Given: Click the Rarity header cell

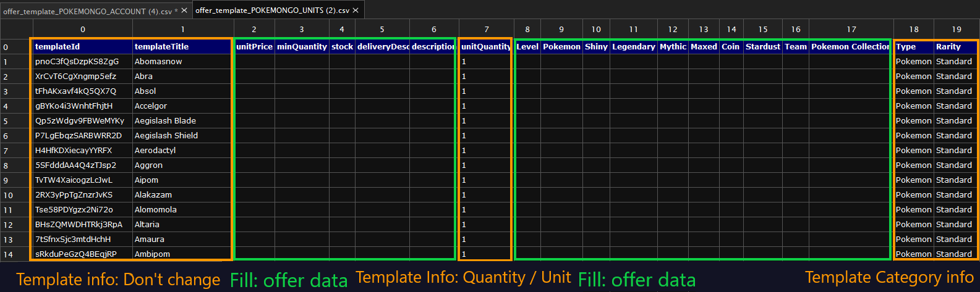Looking at the screenshot, I should coord(955,47).
